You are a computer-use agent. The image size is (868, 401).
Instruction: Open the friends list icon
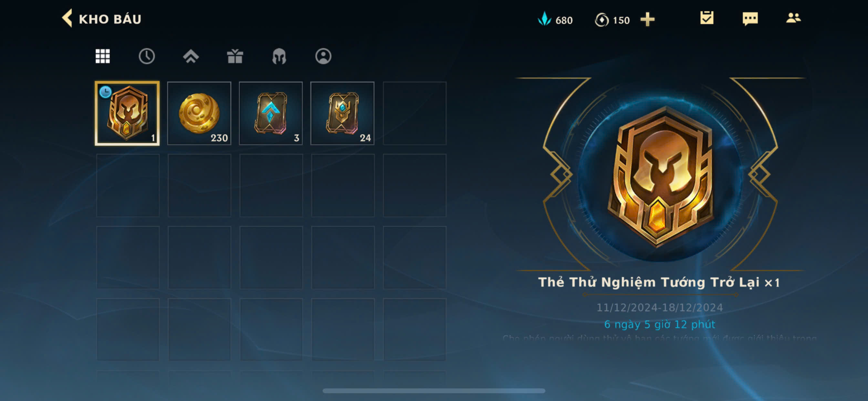(793, 18)
